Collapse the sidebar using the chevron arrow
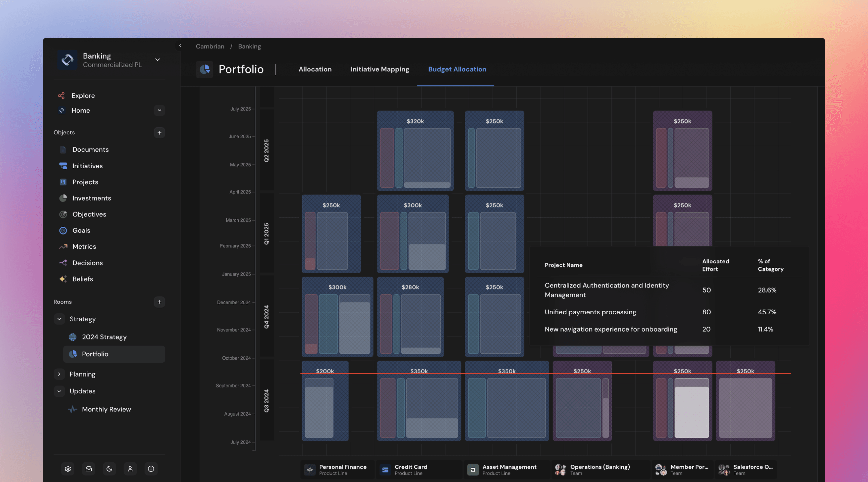The width and height of the screenshot is (868, 482). [180, 45]
